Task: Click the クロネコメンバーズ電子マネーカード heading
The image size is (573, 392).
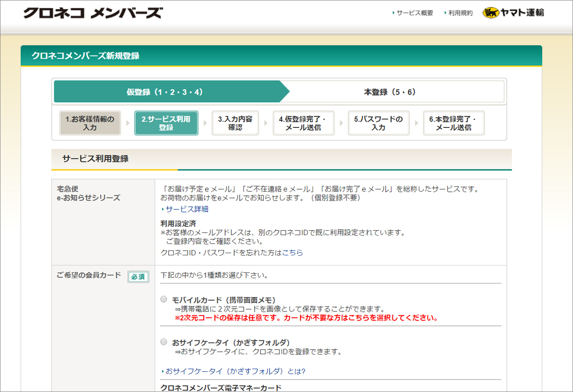Action: point(221,388)
